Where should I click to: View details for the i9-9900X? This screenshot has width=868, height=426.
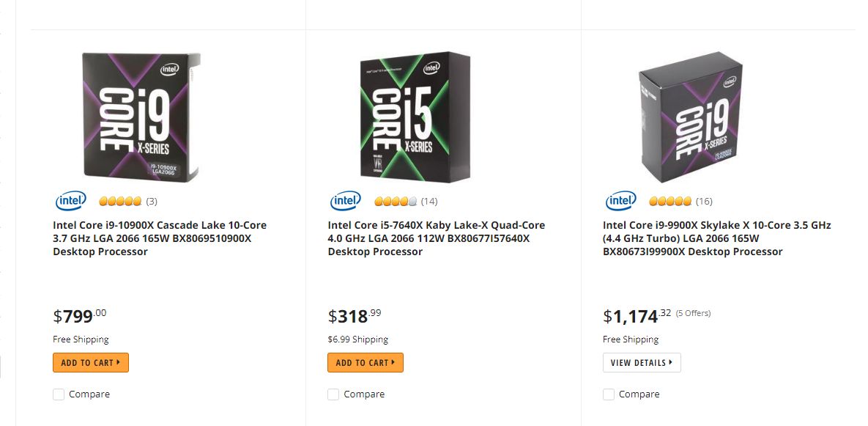[x=642, y=363]
